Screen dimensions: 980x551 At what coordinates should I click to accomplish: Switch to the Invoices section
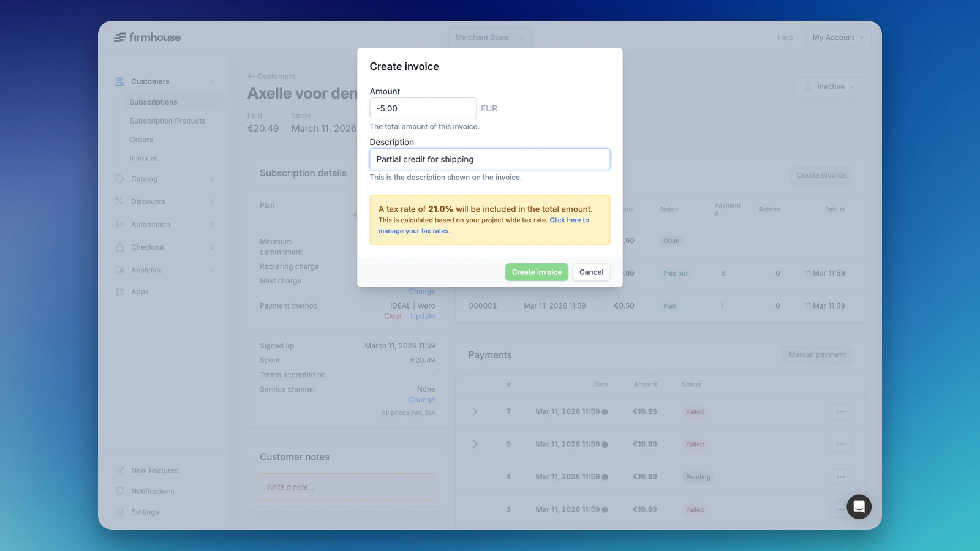143,158
